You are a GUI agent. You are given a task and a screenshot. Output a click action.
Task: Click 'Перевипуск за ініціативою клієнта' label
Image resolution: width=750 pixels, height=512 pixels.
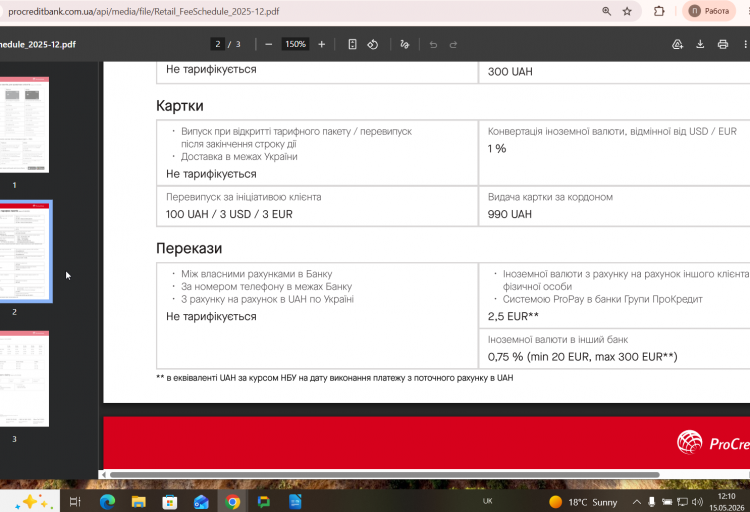pos(243,197)
